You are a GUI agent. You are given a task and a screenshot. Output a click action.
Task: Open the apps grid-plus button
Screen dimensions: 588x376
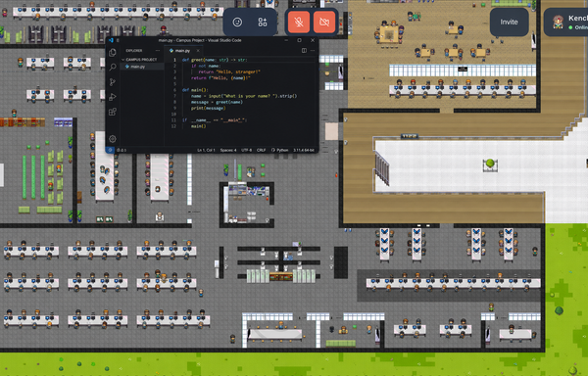click(263, 23)
